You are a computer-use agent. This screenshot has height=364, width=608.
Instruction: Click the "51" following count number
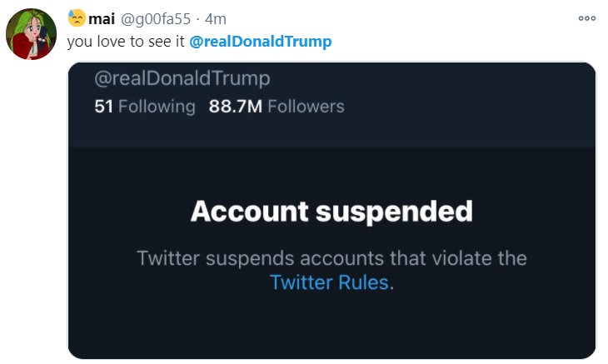pos(104,107)
